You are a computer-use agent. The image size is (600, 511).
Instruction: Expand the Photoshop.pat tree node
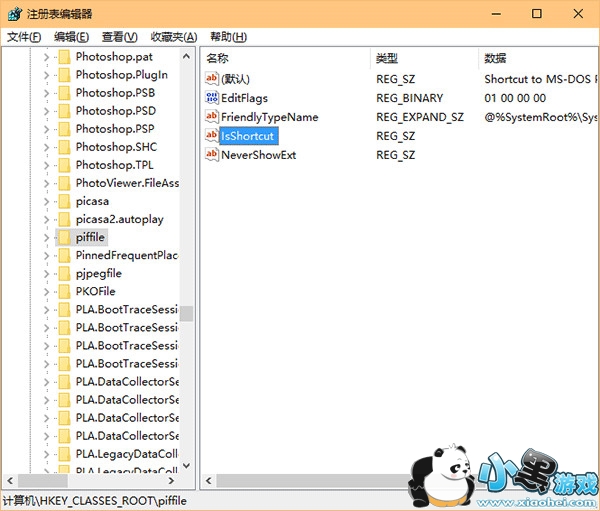pos(46,57)
